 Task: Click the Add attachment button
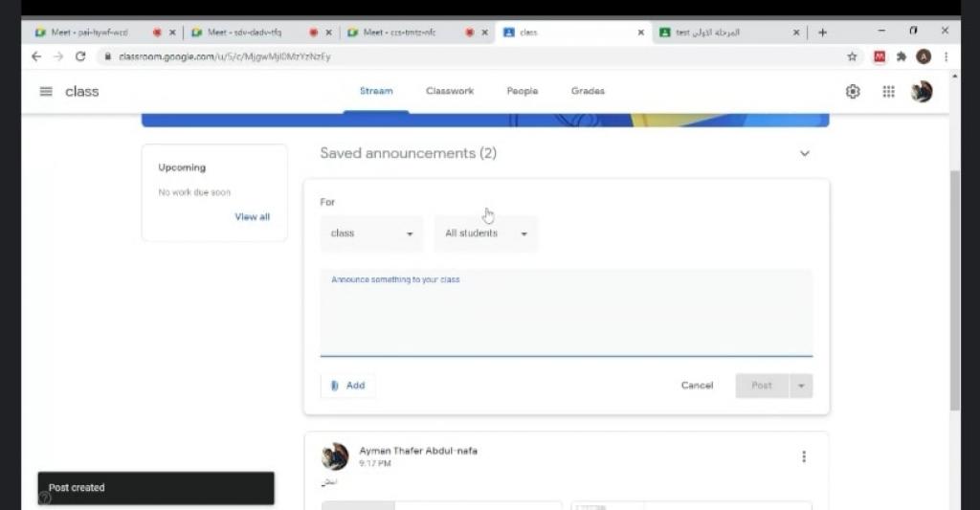coord(348,386)
